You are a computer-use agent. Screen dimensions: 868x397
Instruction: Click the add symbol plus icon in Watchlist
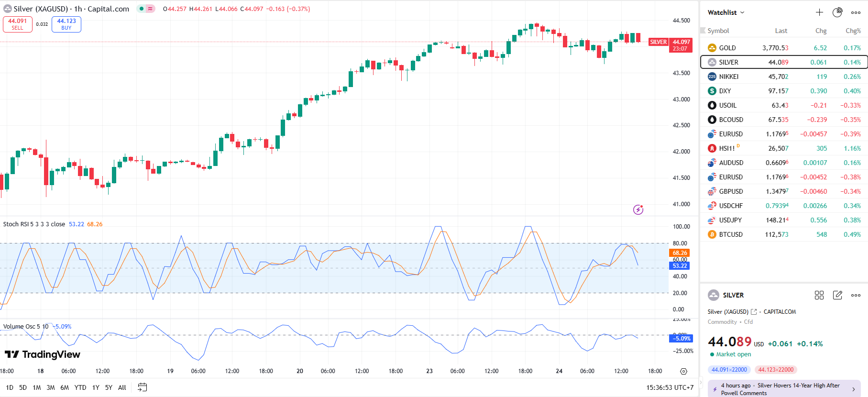[x=819, y=12]
